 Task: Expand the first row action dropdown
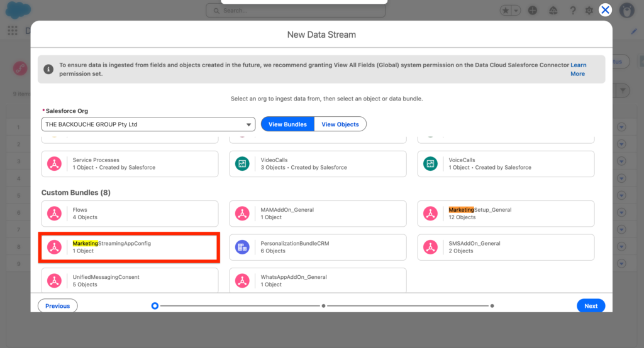point(622,128)
